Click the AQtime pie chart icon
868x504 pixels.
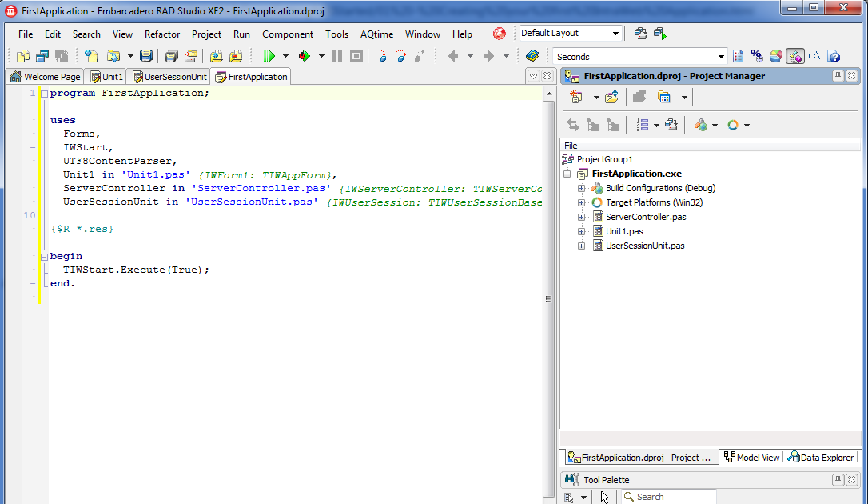point(776,56)
